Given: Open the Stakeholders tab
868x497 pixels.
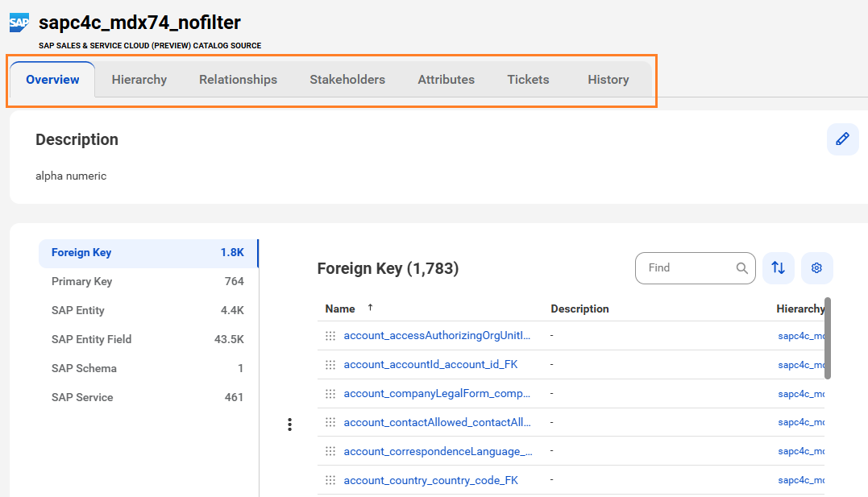Looking at the screenshot, I should click(x=347, y=80).
